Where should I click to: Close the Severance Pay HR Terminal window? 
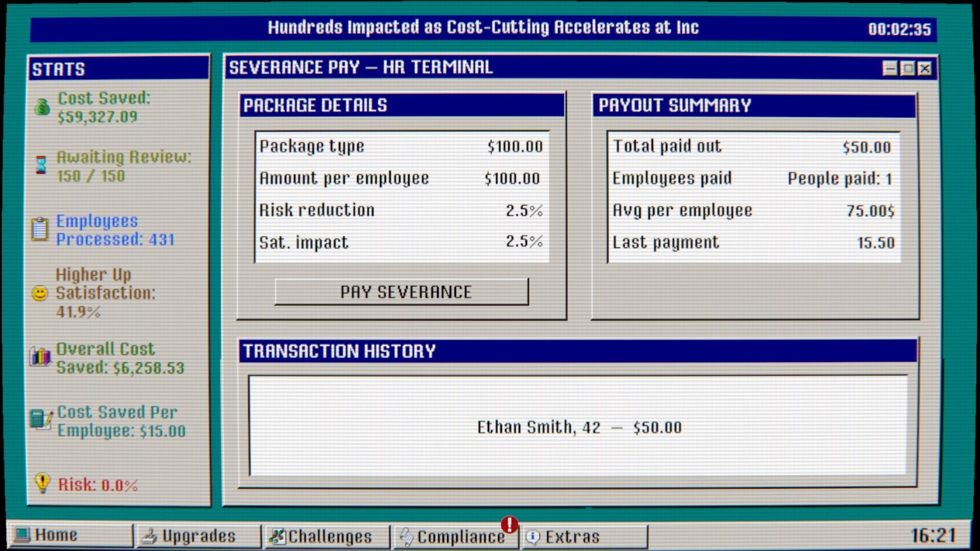pos(925,68)
